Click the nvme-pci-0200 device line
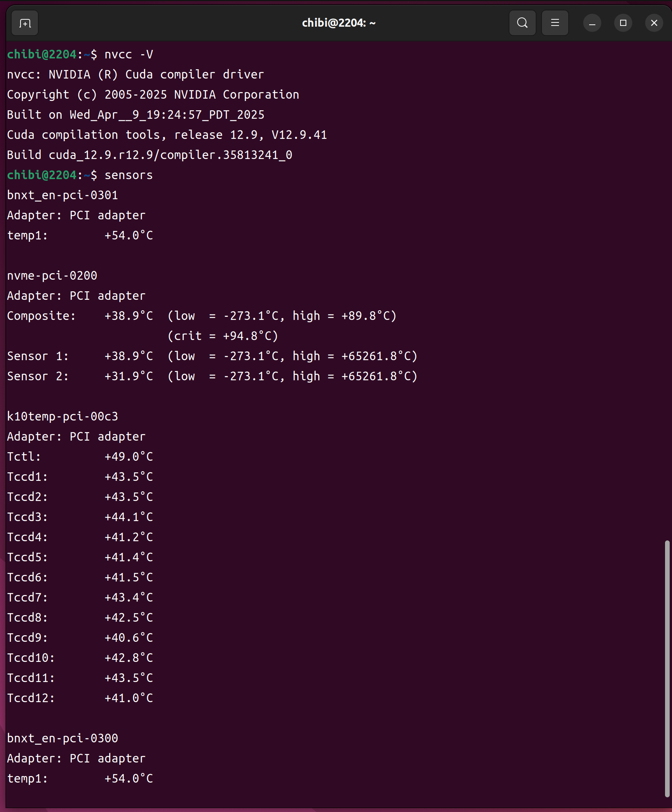 point(52,276)
